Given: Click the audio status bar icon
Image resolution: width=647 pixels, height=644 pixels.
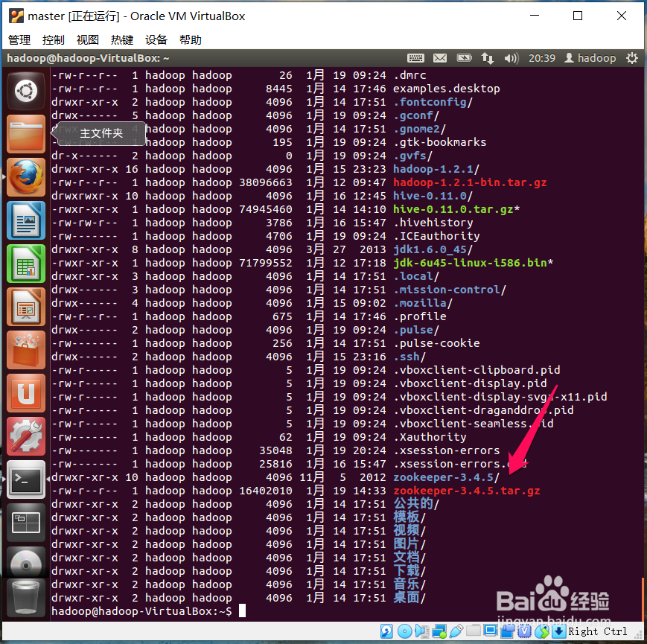Looking at the screenshot, I should pos(422,631).
